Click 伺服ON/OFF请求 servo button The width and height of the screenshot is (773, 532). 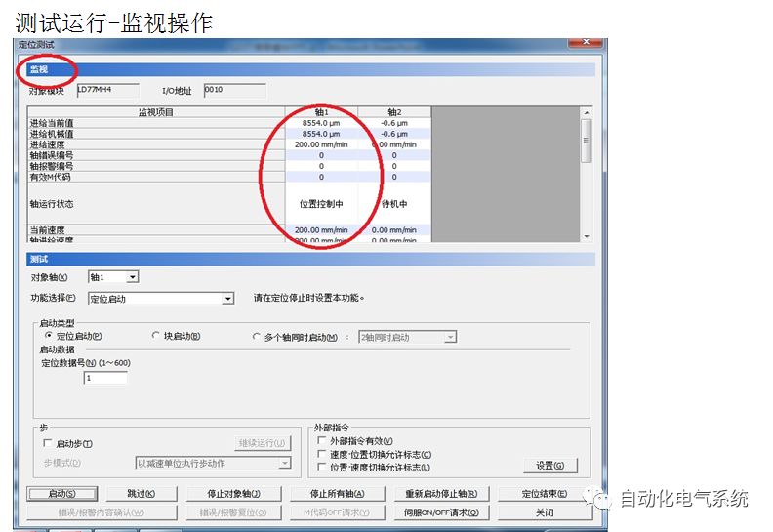point(439,512)
